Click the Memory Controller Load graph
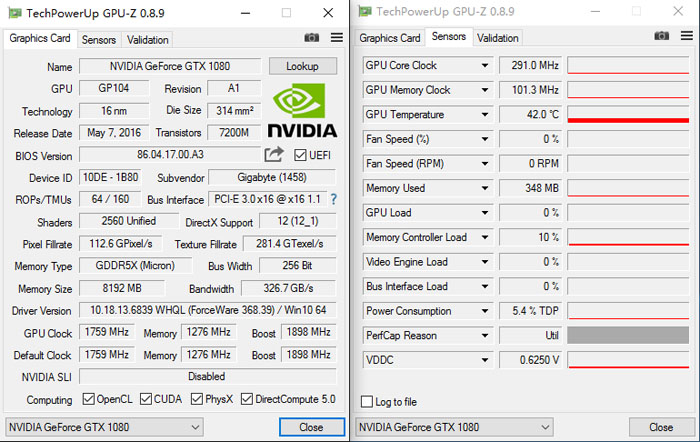Viewport: 700px width, 442px height. click(628, 237)
